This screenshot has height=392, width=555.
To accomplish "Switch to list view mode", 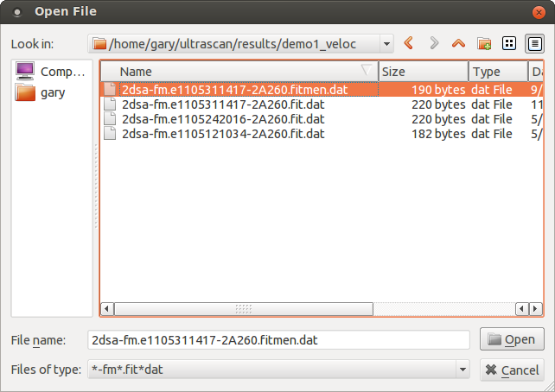I will (x=509, y=43).
